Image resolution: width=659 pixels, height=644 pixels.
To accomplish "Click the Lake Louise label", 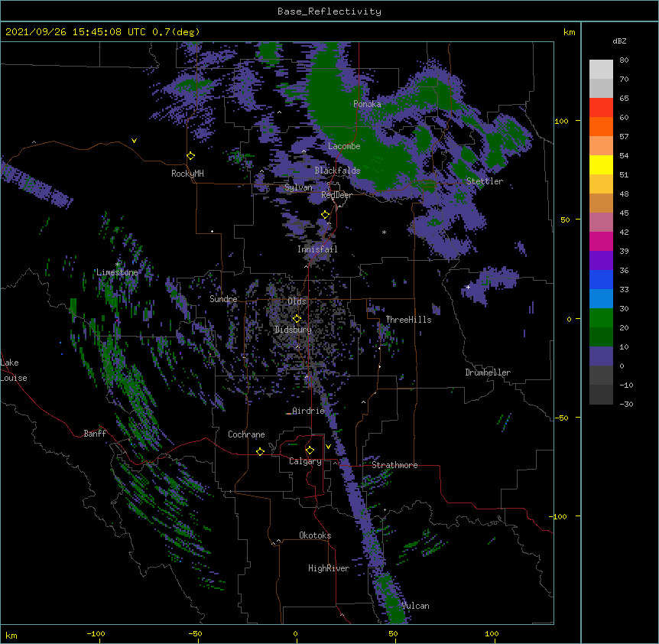I will (14, 370).
